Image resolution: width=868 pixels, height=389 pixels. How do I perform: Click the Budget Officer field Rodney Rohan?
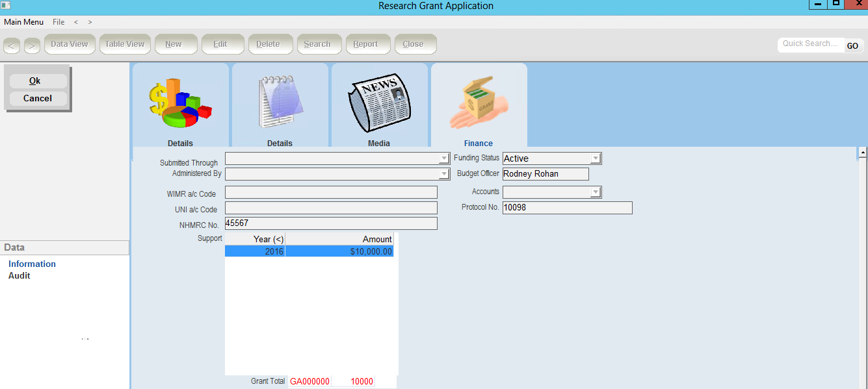click(546, 174)
